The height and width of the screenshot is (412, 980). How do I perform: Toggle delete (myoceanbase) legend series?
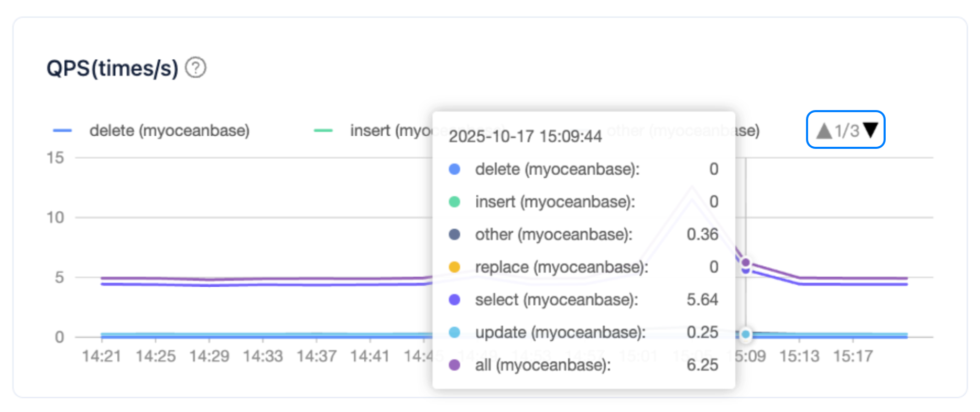[x=151, y=131]
